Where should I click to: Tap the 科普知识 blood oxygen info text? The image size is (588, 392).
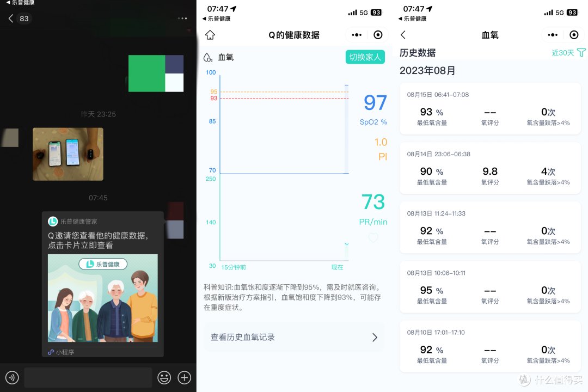(x=292, y=297)
